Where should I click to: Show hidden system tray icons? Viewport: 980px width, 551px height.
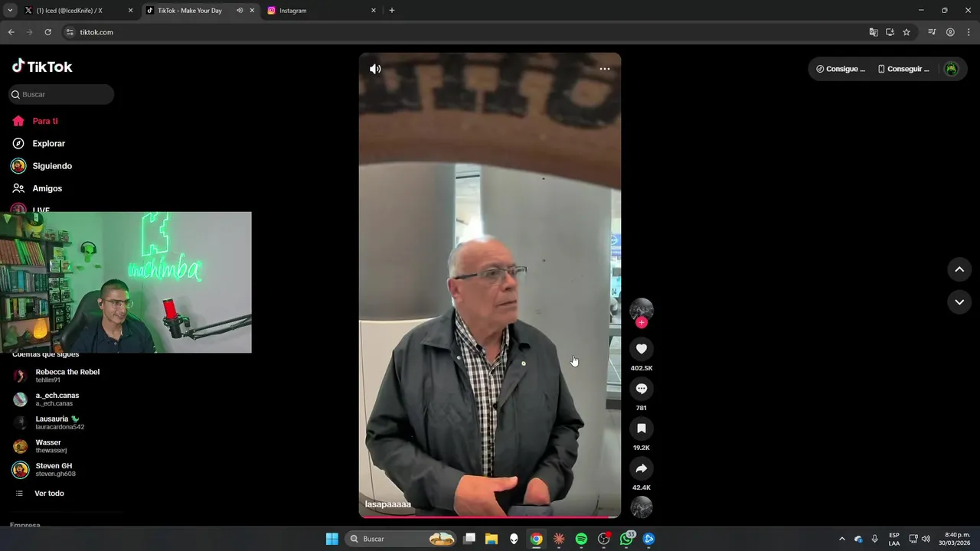tap(842, 539)
